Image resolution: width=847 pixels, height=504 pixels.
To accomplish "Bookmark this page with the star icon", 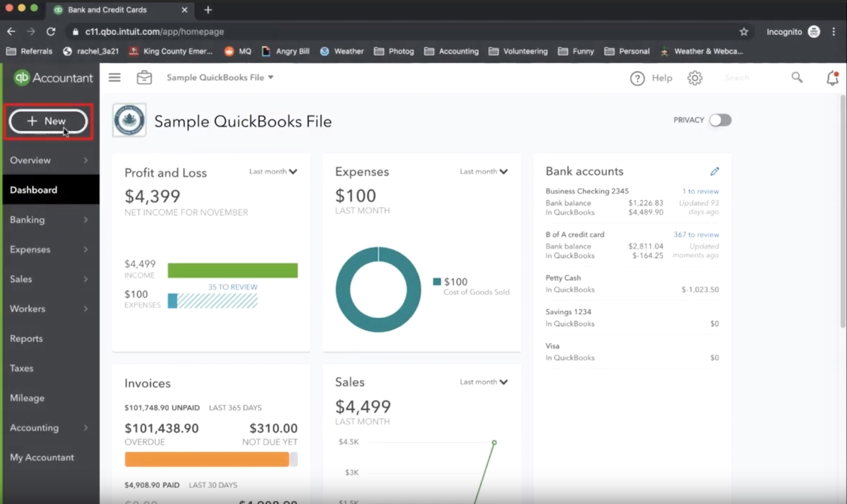I will (744, 32).
